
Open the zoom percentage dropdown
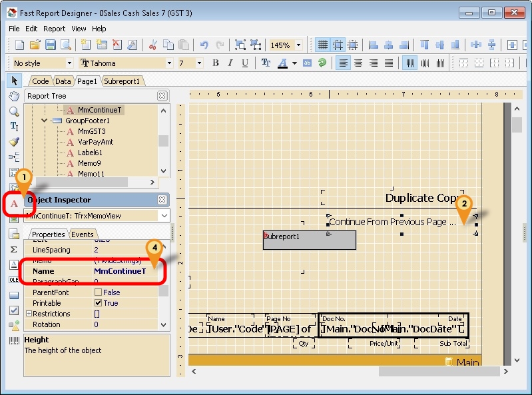pyautogui.click(x=298, y=45)
